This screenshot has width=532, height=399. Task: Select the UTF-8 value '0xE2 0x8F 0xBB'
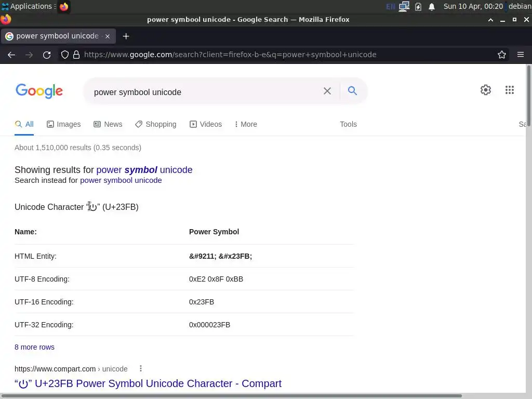(x=216, y=279)
